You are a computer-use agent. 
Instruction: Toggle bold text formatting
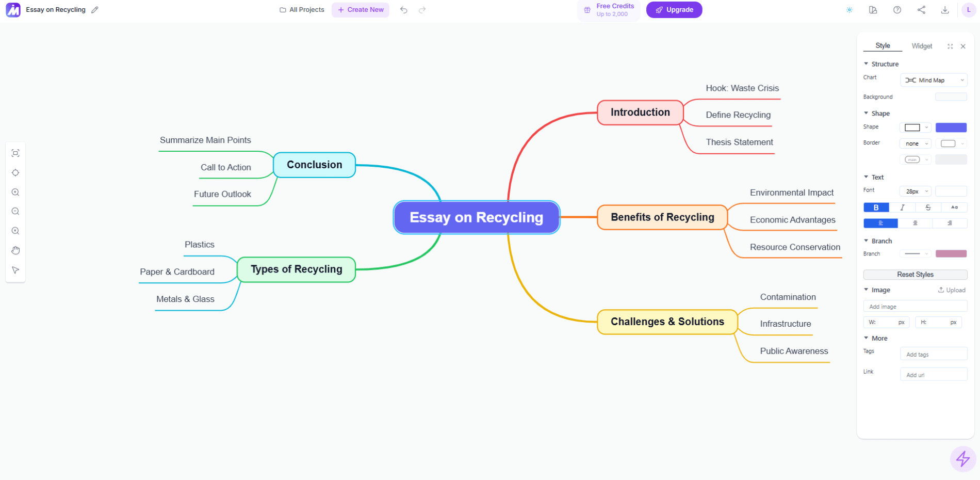pos(876,207)
